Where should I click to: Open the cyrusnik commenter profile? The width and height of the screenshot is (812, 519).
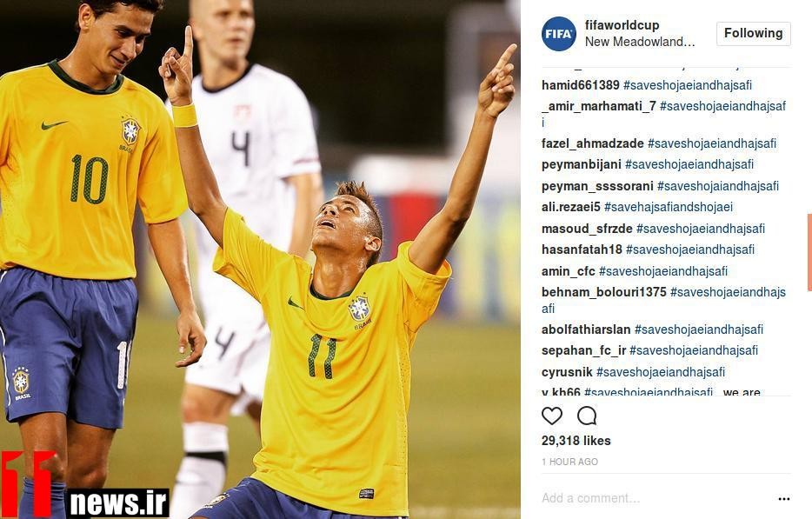click(567, 372)
